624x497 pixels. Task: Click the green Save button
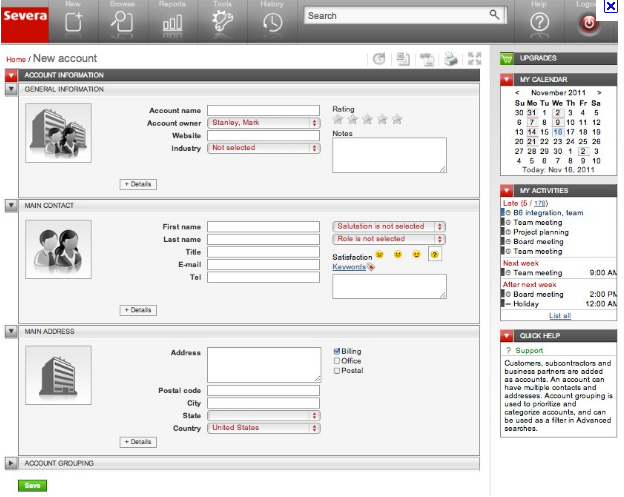click(32, 485)
